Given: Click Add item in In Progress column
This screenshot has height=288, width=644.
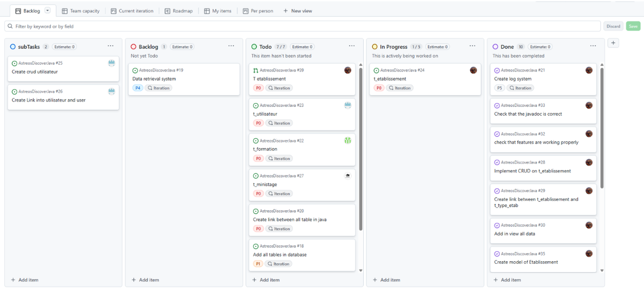Looking at the screenshot, I should 387,280.
